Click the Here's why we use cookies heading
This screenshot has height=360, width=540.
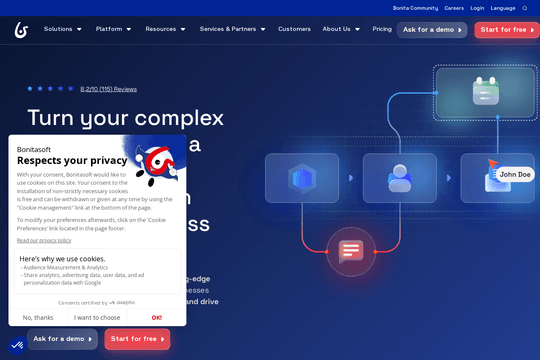pos(62,259)
